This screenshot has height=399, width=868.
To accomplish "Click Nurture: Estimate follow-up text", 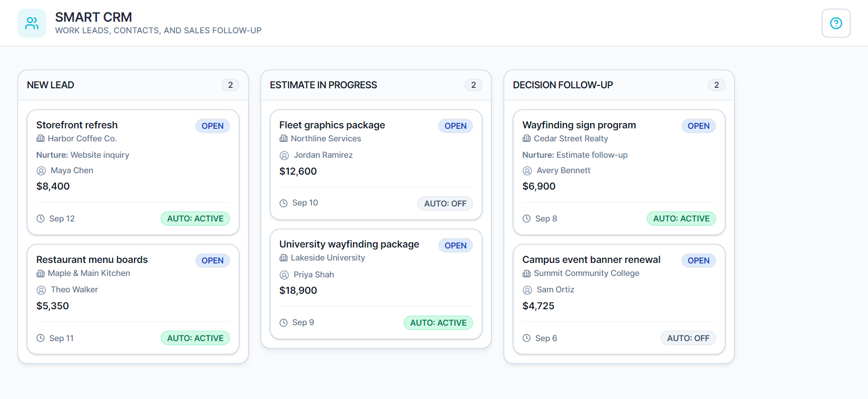I will point(575,155).
